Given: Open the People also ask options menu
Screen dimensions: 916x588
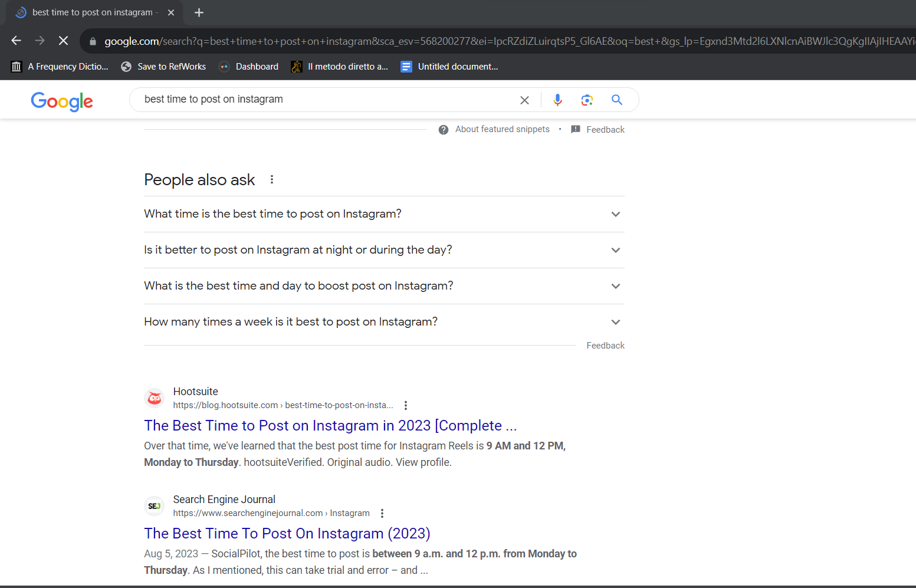Looking at the screenshot, I should 272,179.
